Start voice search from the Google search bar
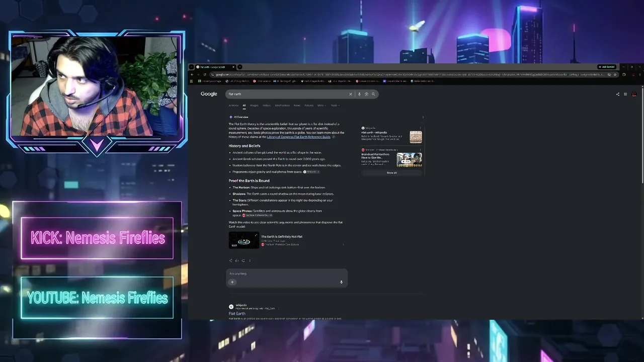This screenshot has height=362, width=644. click(x=359, y=94)
